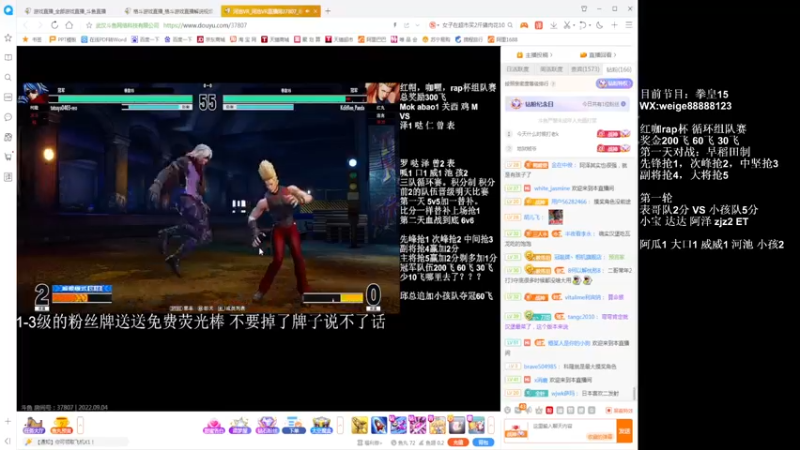
Task: Open the browser hamburger main menu
Action: pyautogui.click(x=629, y=25)
